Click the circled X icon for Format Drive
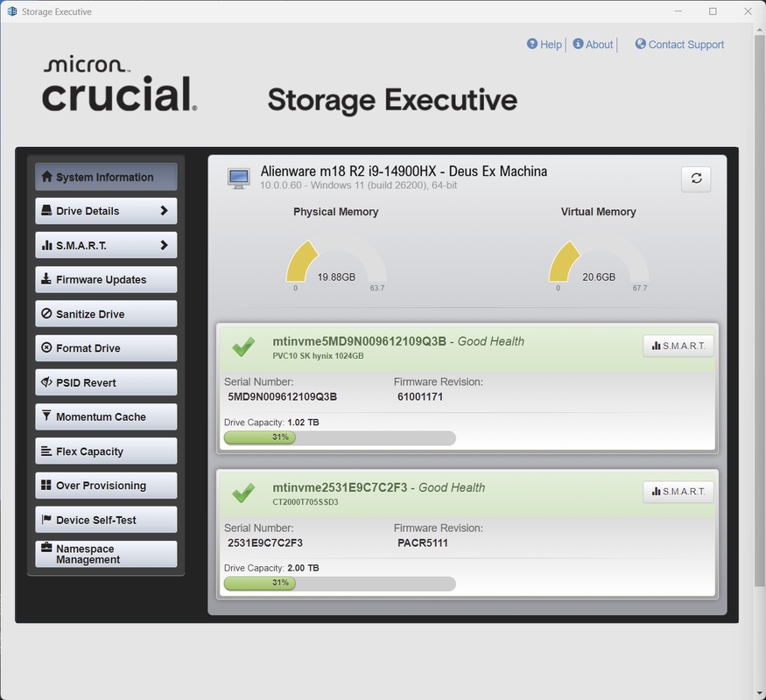 click(x=46, y=347)
